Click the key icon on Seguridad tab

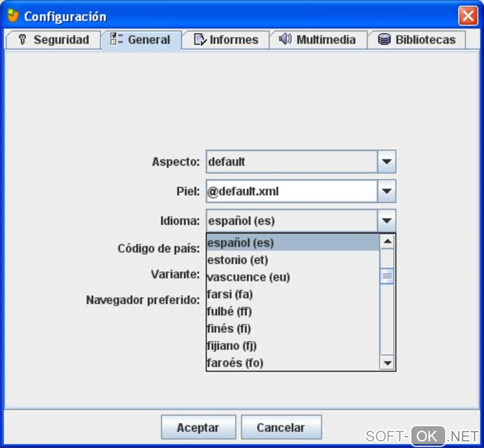coord(22,39)
